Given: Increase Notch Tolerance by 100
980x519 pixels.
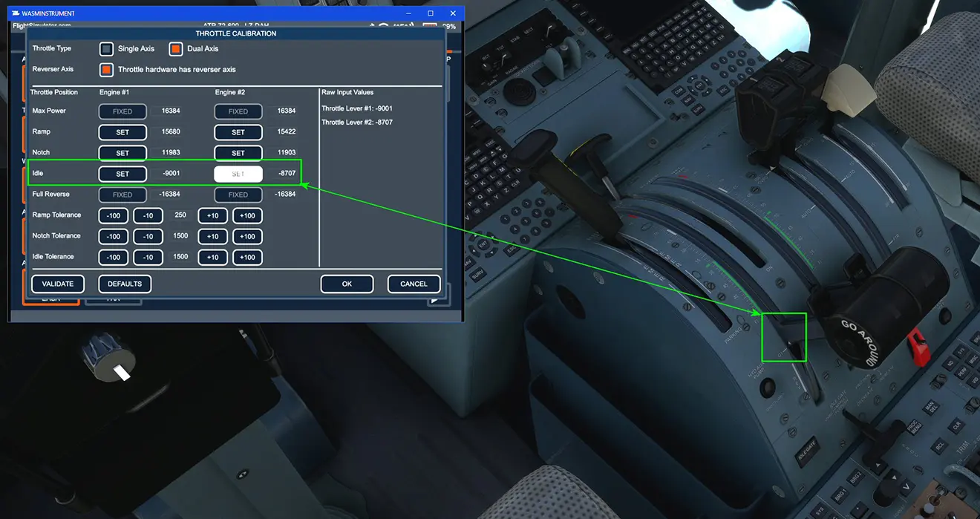Looking at the screenshot, I should point(248,236).
